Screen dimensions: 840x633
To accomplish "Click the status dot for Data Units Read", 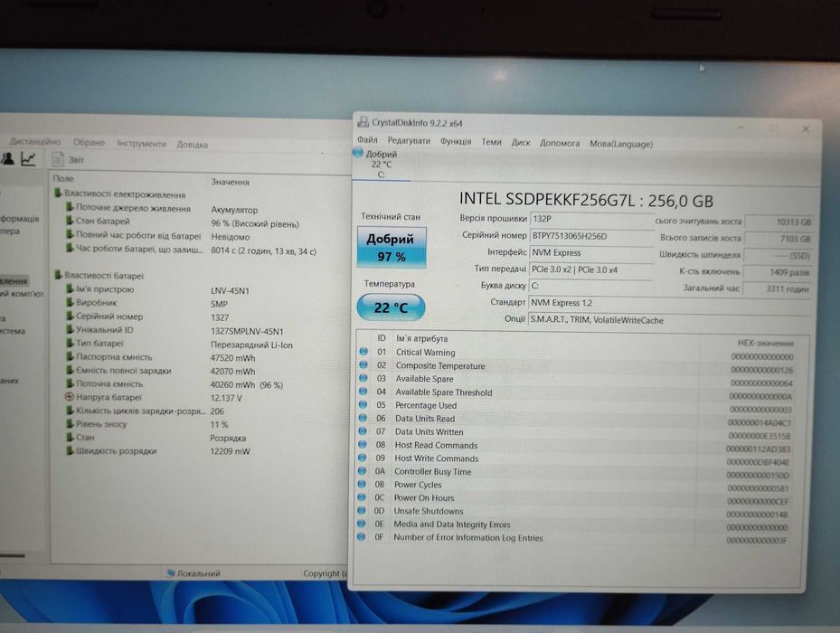I will click(363, 418).
